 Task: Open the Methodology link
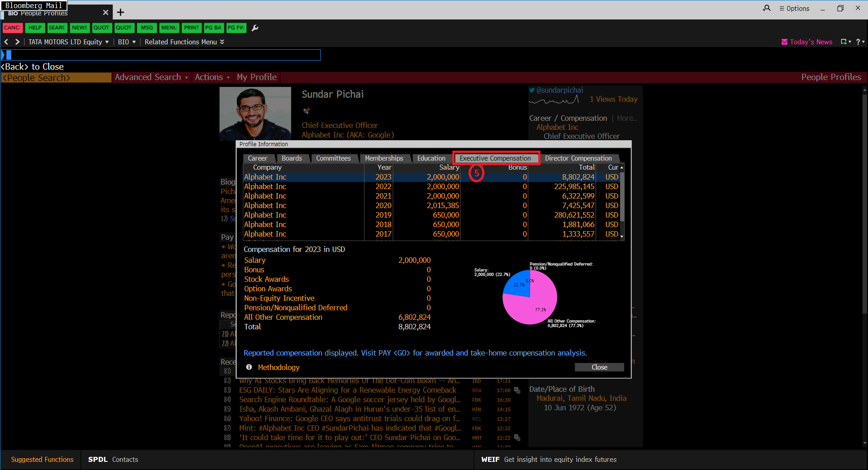[279, 367]
